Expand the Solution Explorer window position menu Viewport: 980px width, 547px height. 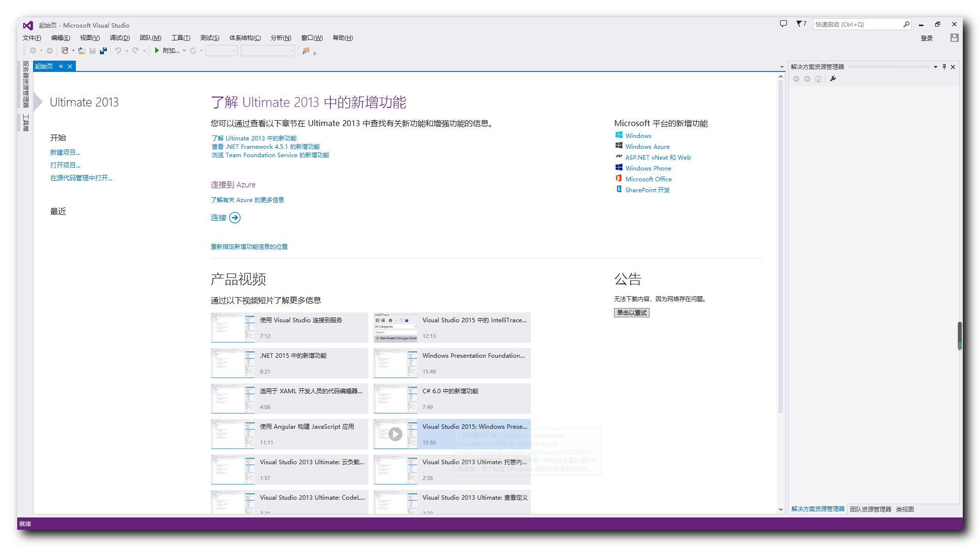(x=935, y=67)
